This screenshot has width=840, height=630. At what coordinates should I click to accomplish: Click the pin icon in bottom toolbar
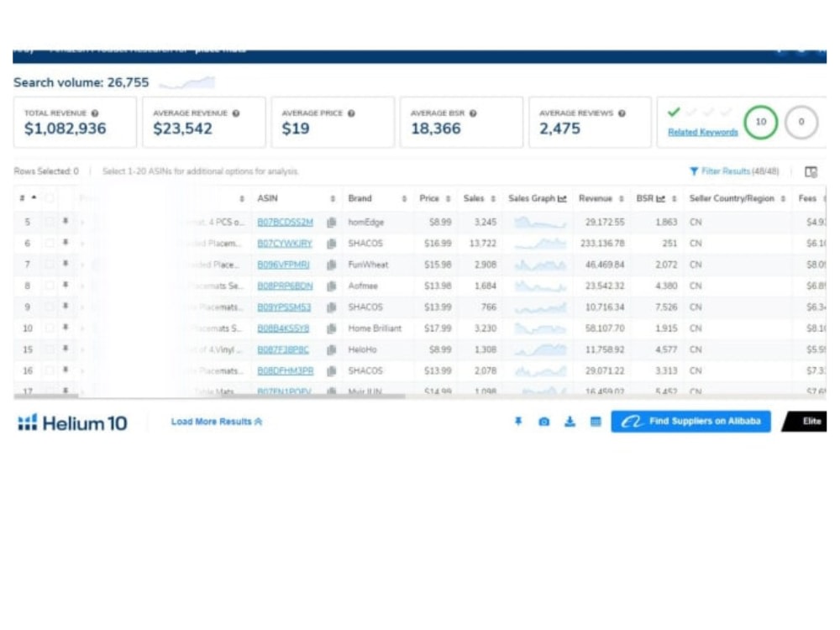pos(518,422)
